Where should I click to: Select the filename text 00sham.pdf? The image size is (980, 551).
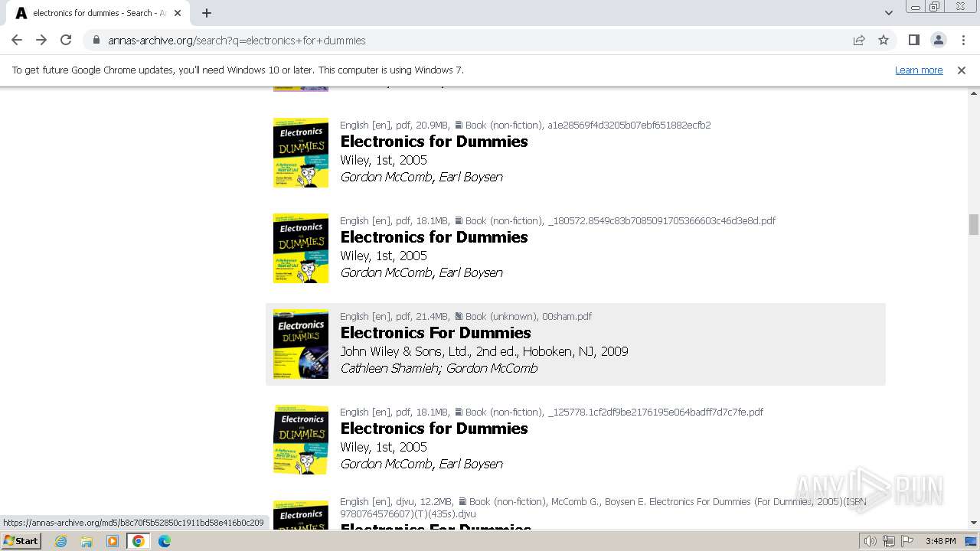point(567,316)
